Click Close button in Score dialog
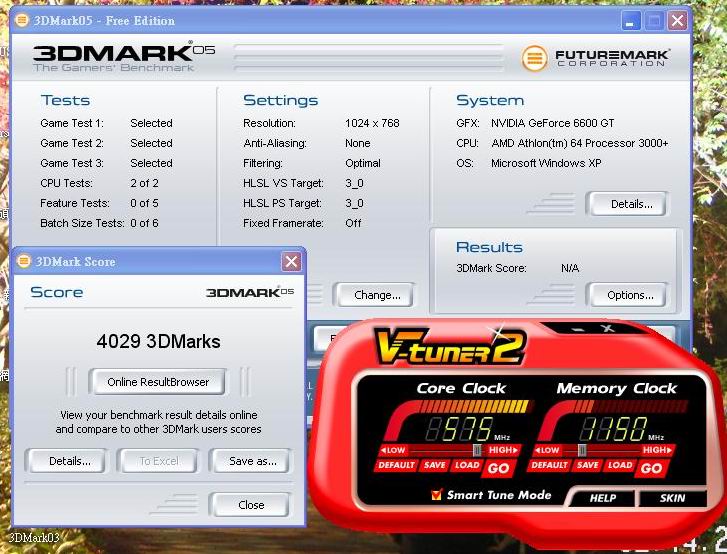This screenshot has width=727, height=554. (x=251, y=505)
